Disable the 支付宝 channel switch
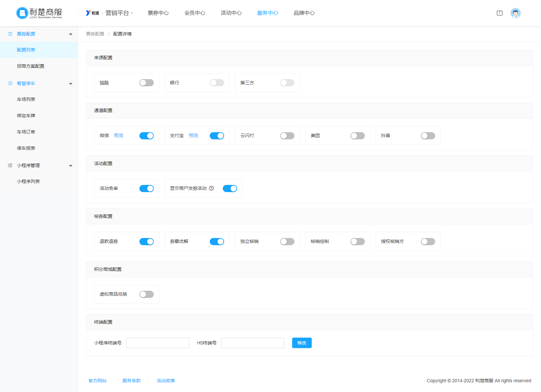This screenshot has height=392, width=541. coord(217,136)
